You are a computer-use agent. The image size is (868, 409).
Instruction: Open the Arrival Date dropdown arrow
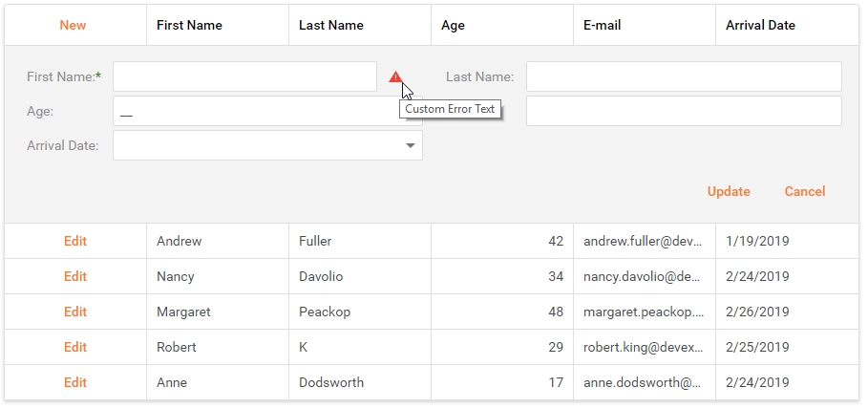tap(411, 146)
